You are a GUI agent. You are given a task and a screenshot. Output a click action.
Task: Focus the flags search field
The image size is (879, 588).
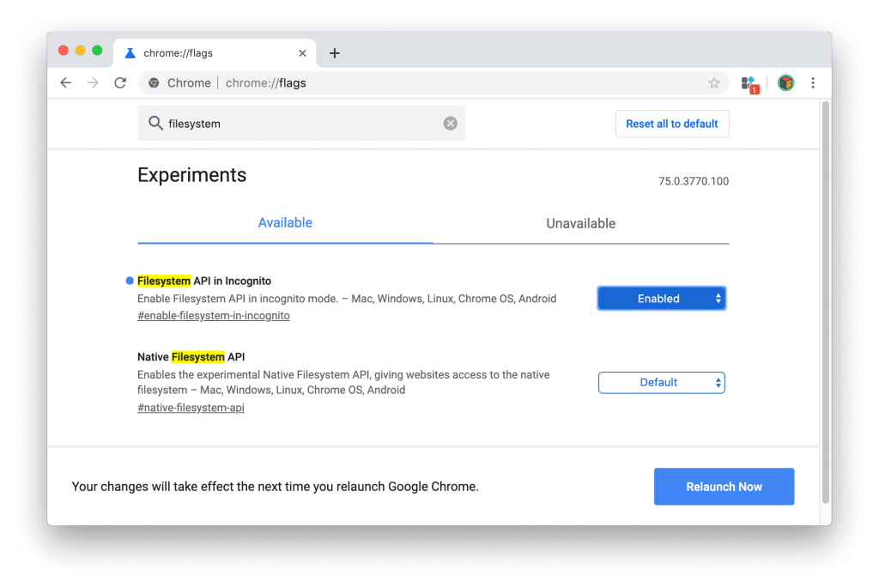click(300, 124)
